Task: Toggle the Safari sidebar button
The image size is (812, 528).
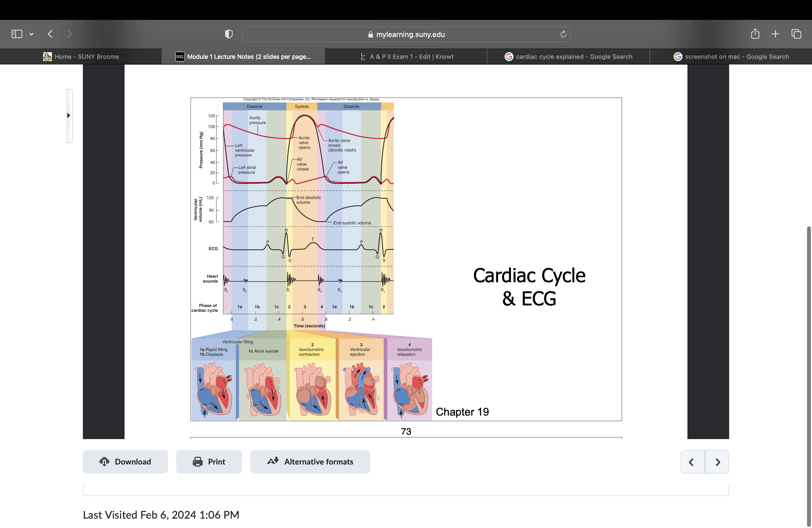Action: (17, 34)
